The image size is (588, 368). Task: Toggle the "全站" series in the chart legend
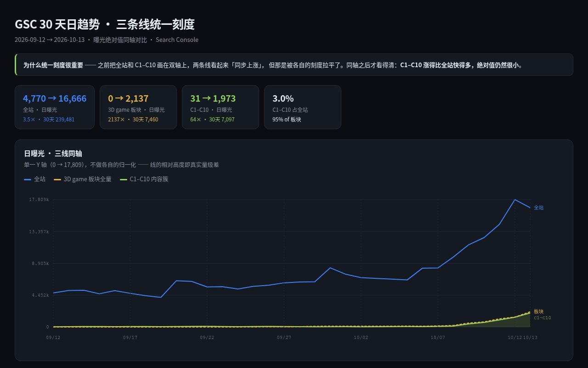(34, 179)
